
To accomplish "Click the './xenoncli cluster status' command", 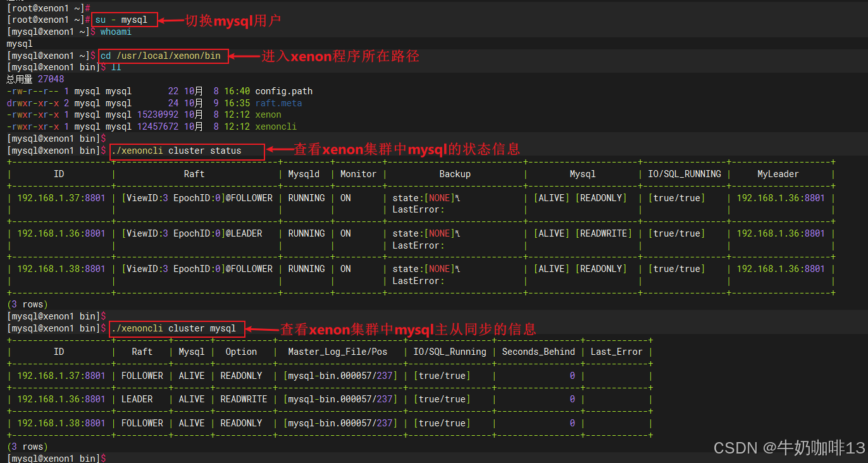I will pyautogui.click(x=176, y=151).
